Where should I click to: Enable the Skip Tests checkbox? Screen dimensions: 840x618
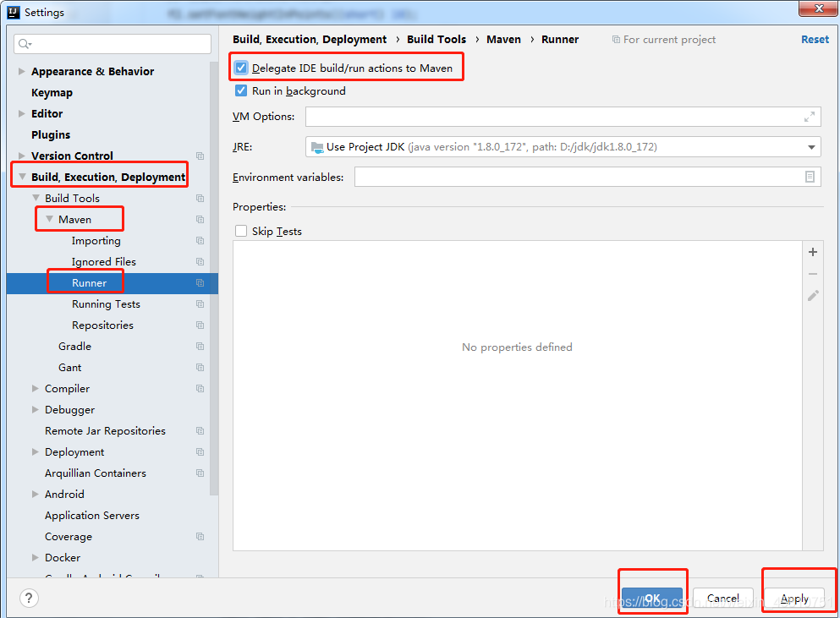(x=241, y=231)
